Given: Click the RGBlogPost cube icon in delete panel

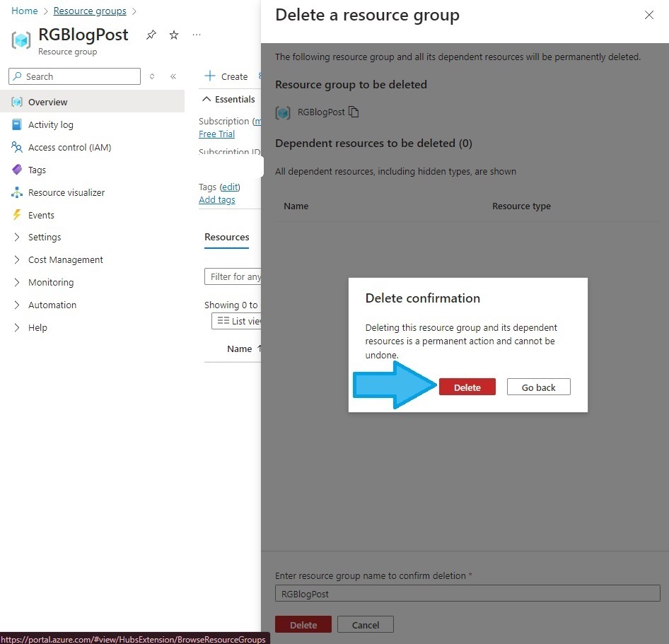Looking at the screenshot, I should (x=283, y=112).
